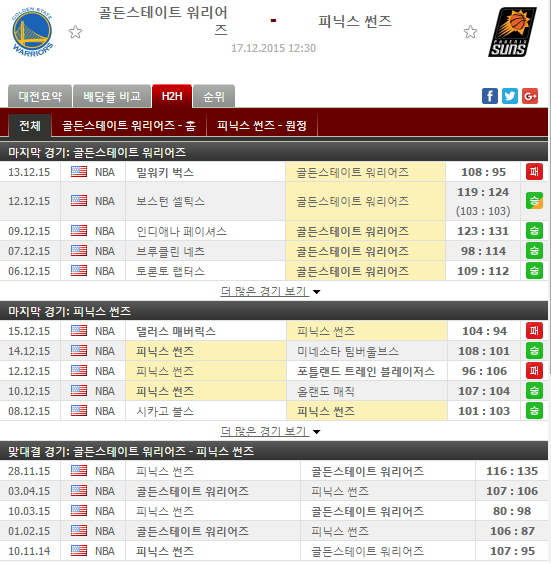Expand more Warriors games with 더 많은 경기 보기

tap(270, 291)
